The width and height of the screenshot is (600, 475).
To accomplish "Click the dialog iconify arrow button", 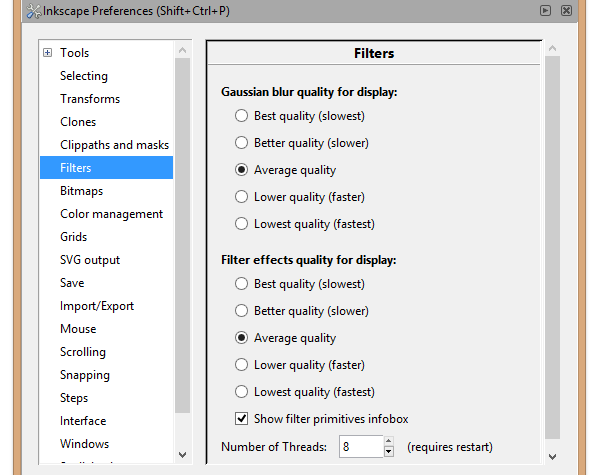I will pyautogui.click(x=545, y=10).
